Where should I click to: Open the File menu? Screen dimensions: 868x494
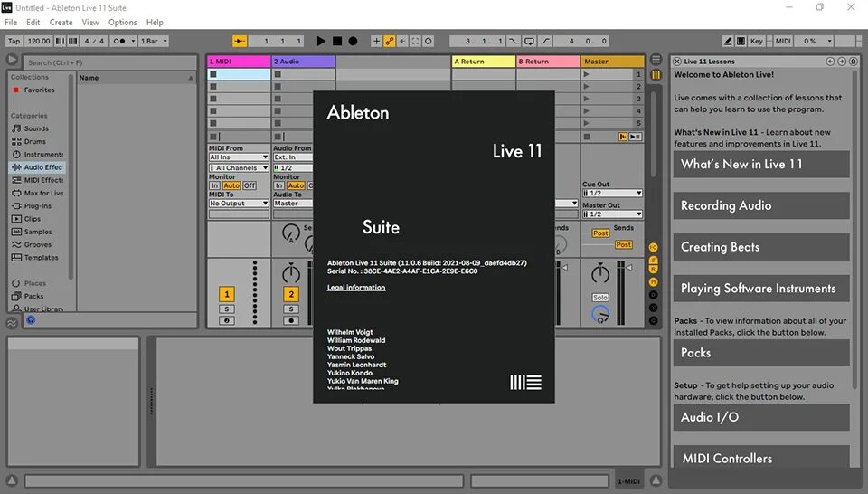coord(11,22)
